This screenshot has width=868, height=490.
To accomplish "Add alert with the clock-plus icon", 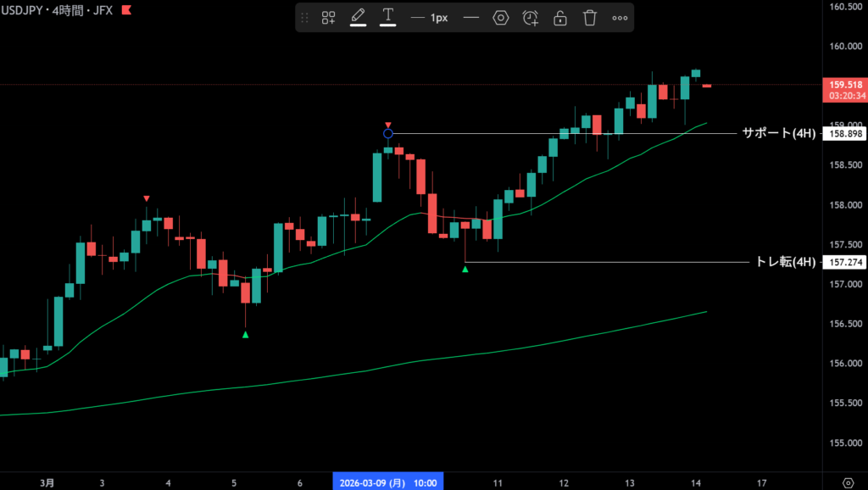I will (531, 18).
